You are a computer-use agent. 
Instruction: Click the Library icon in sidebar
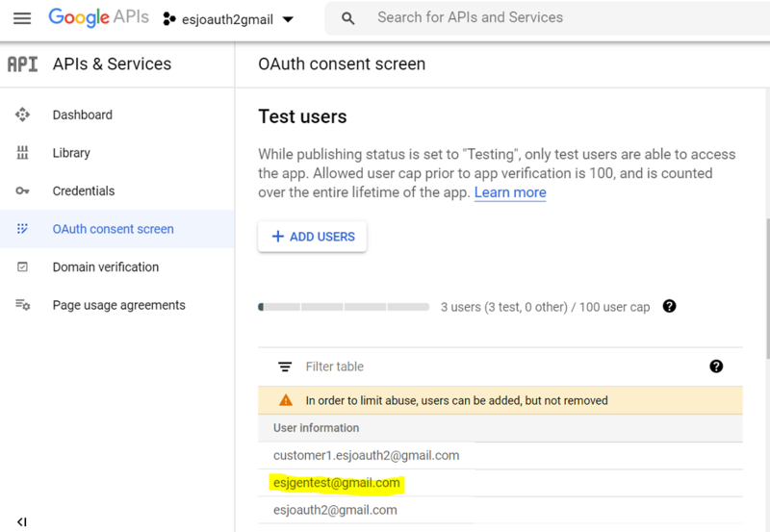tap(22, 153)
